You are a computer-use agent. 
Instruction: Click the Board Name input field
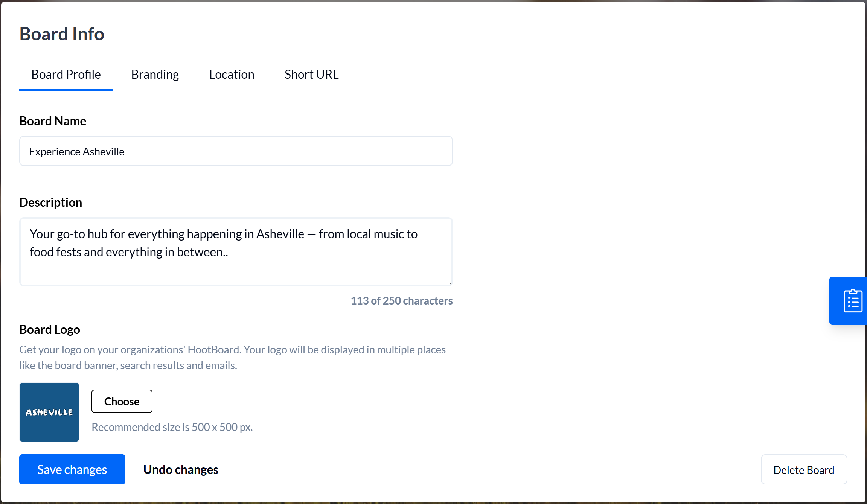point(236,151)
